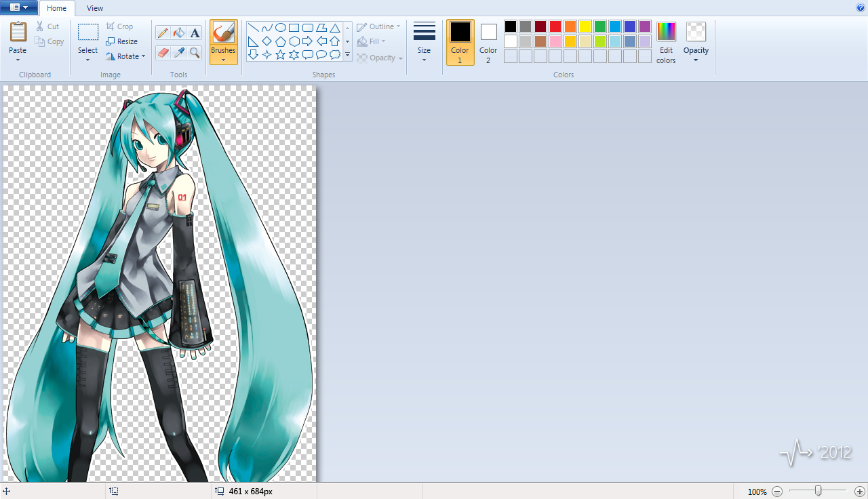The height and width of the screenshot is (499, 868).
Task: Choose the Rectangle shape
Action: [x=294, y=28]
